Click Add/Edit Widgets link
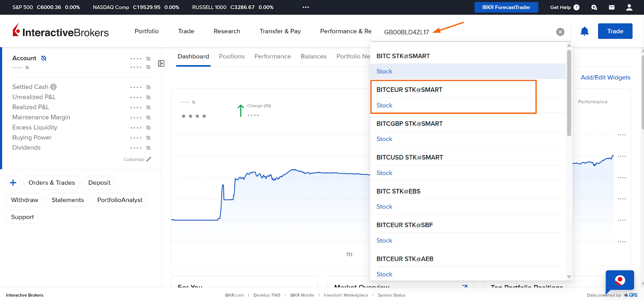644x301 pixels. (605, 77)
